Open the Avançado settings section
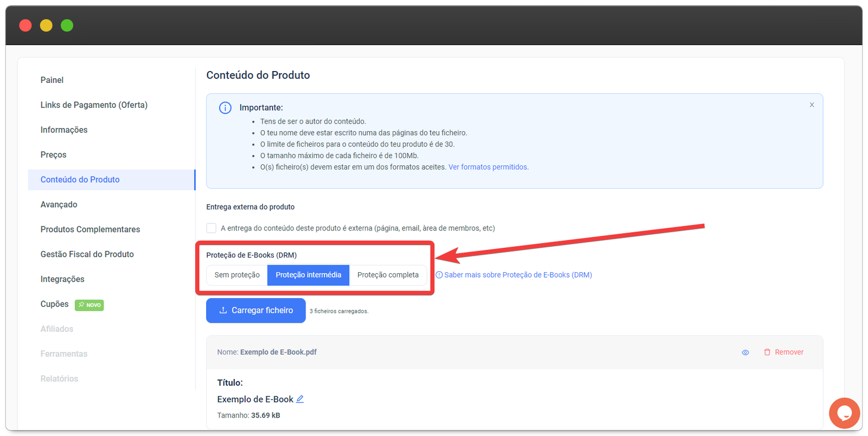Image resolution: width=868 pixels, height=436 pixels. click(59, 204)
